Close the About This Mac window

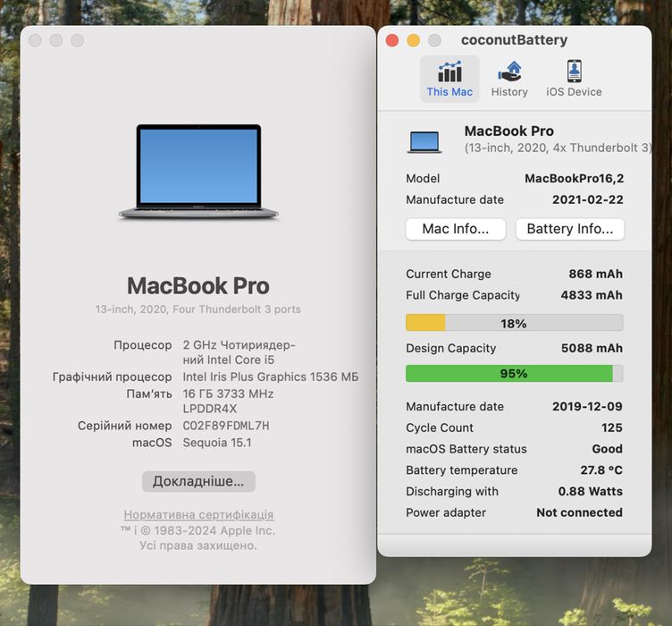tap(35, 40)
